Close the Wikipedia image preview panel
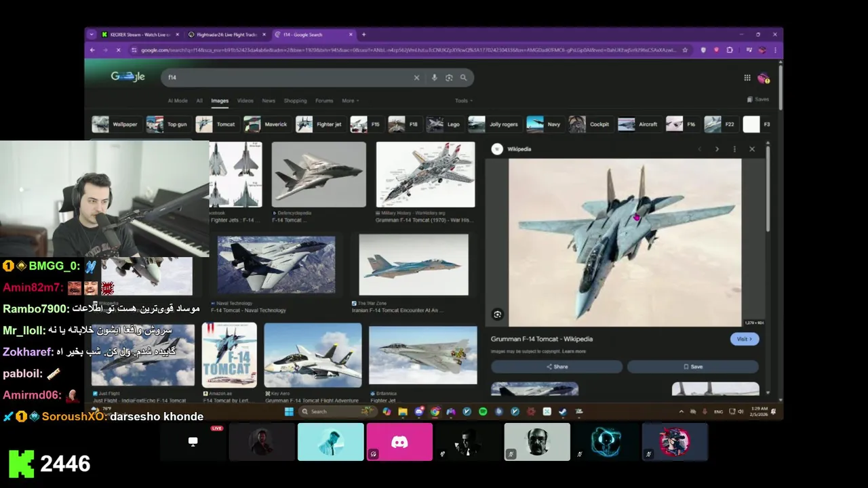This screenshot has width=868, height=488. tap(751, 149)
